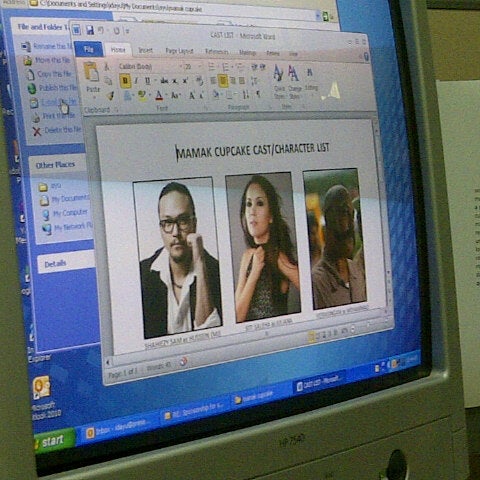Open Quick Styles gallery
The image size is (480, 480).
(279, 82)
